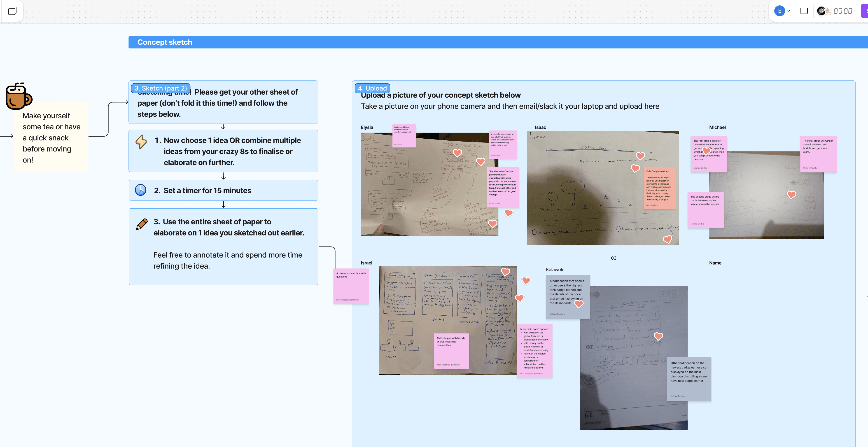
Task: Toggle the layout panel icon
Action: click(x=804, y=11)
